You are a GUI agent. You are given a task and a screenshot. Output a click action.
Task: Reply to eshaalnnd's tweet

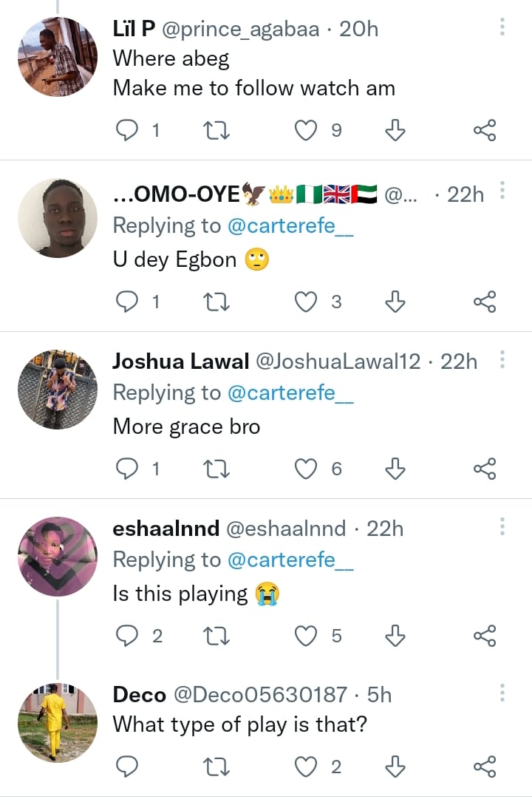(x=128, y=636)
